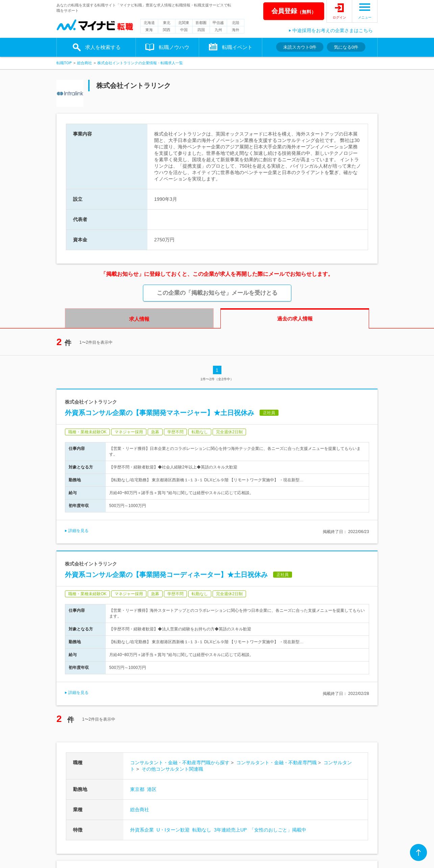The height and width of the screenshot is (868, 434).
Task: Click the 総合商社 industry link
Action: (x=140, y=810)
